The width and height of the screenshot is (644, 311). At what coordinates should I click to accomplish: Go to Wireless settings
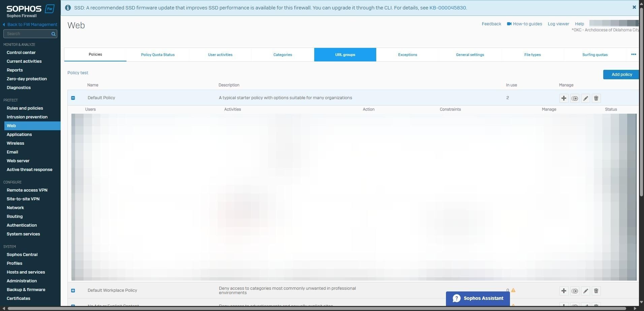pyautogui.click(x=15, y=143)
